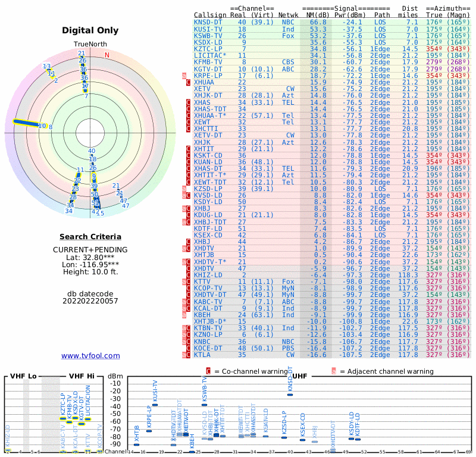Click the red N north marker on radar
Image resolution: width=476 pixels, height=457 pixels.
tap(107, 55)
